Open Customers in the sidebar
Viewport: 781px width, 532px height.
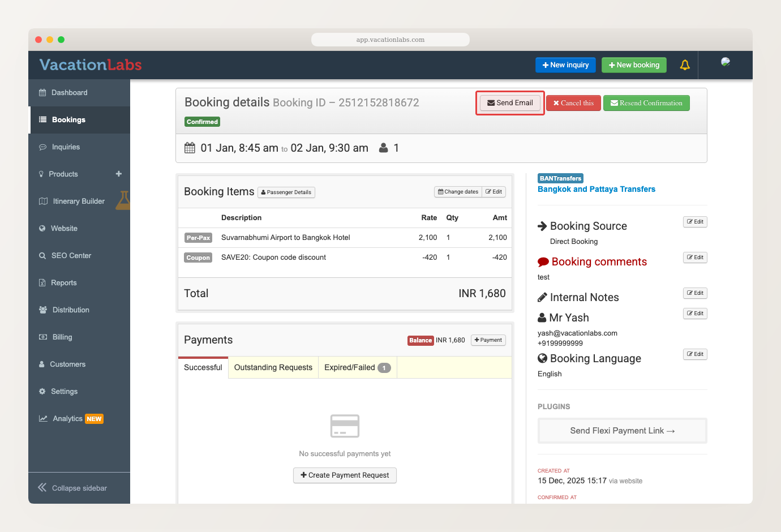click(79, 364)
